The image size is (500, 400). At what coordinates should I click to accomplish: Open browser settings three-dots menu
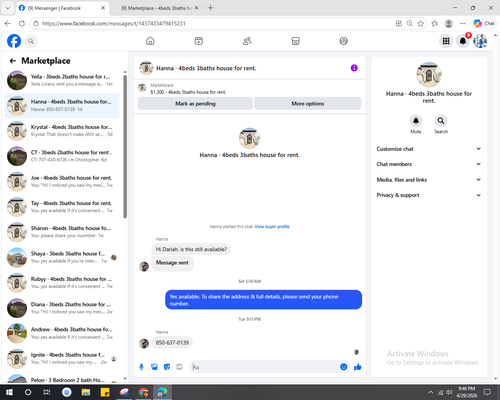click(x=463, y=23)
